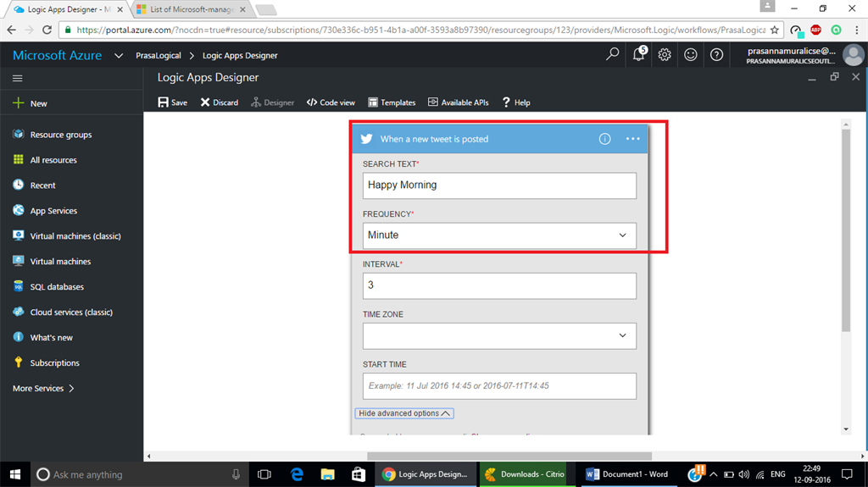Open Microsoft Edge from taskbar
The image size is (868, 487).
click(298, 474)
